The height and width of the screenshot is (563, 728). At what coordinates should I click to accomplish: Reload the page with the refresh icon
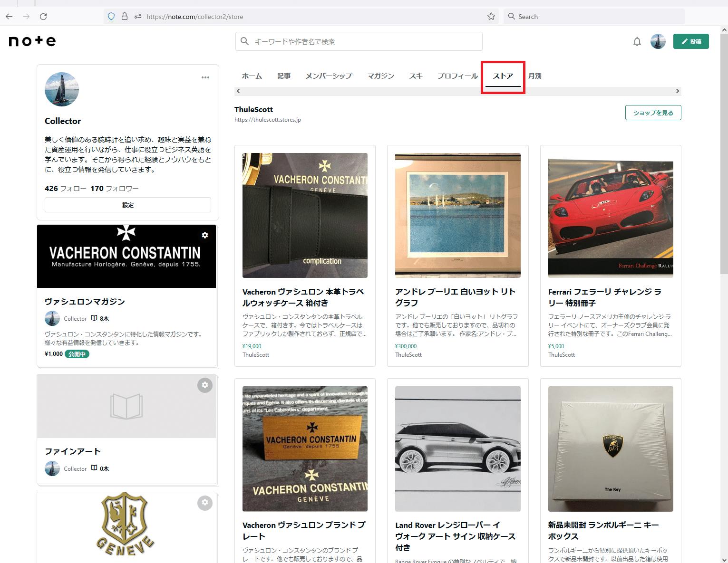tap(43, 17)
